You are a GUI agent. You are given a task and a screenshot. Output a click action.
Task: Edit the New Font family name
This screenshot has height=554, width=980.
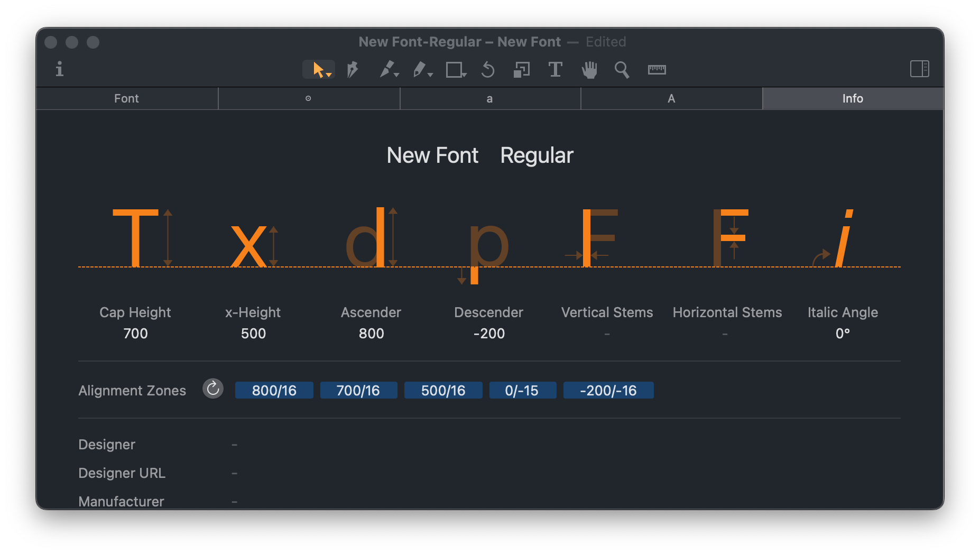click(432, 155)
